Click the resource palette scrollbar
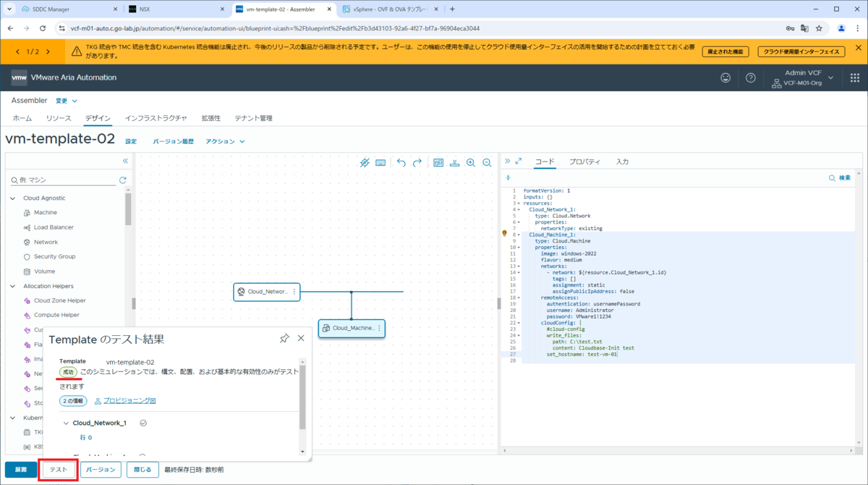The height and width of the screenshot is (485, 868). tap(128, 210)
